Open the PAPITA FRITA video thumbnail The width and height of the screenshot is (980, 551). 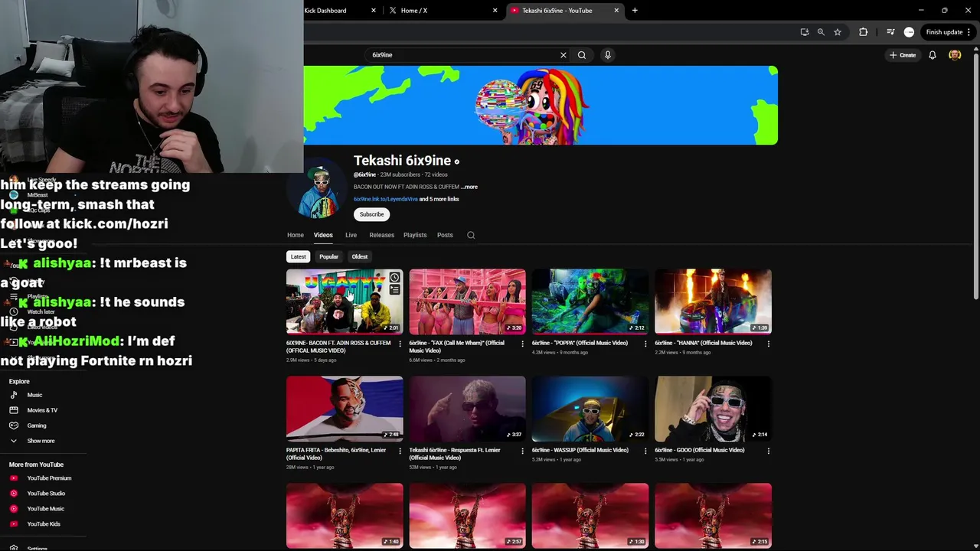pos(345,409)
